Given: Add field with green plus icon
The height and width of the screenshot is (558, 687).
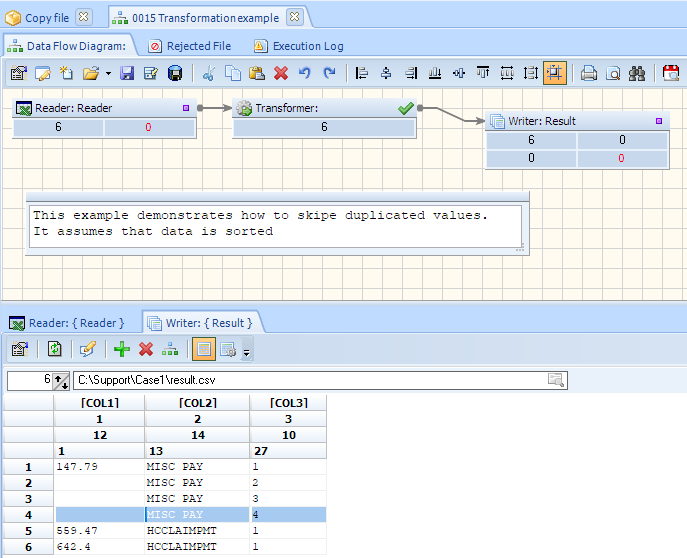Looking at the screenshot, I should (122, 349).
